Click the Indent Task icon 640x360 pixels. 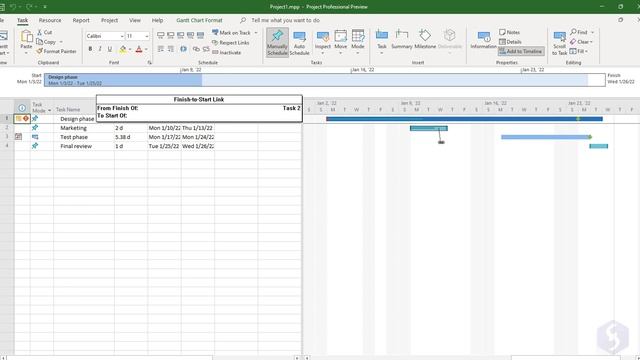click(x=171, y=49)
